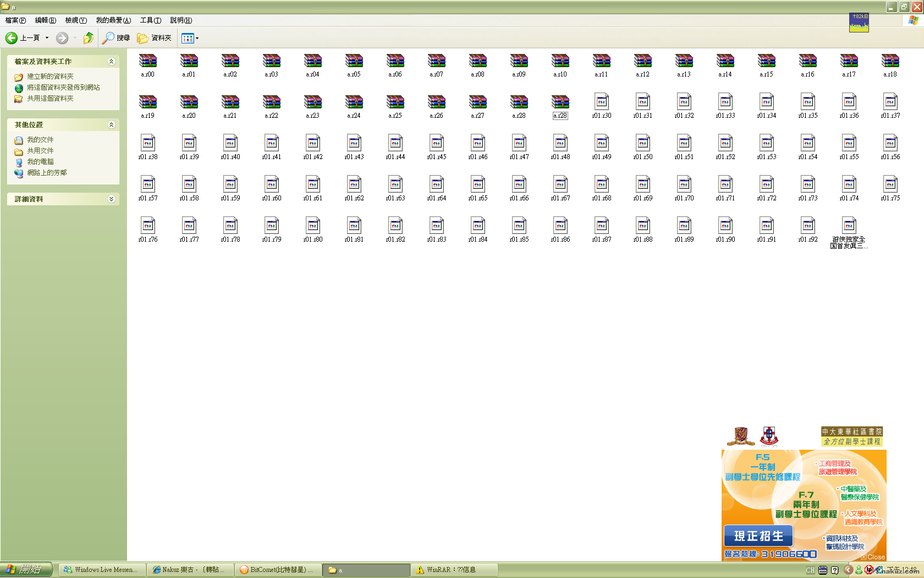
Task: Open the 檔案 (File) menu
Action: pos(15,20)
